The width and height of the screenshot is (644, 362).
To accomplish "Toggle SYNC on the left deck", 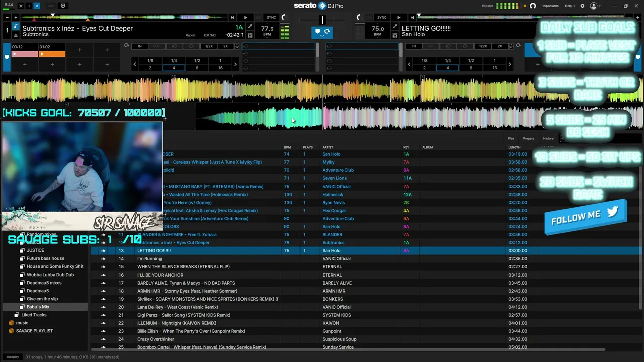I will [x=271, y=18].
